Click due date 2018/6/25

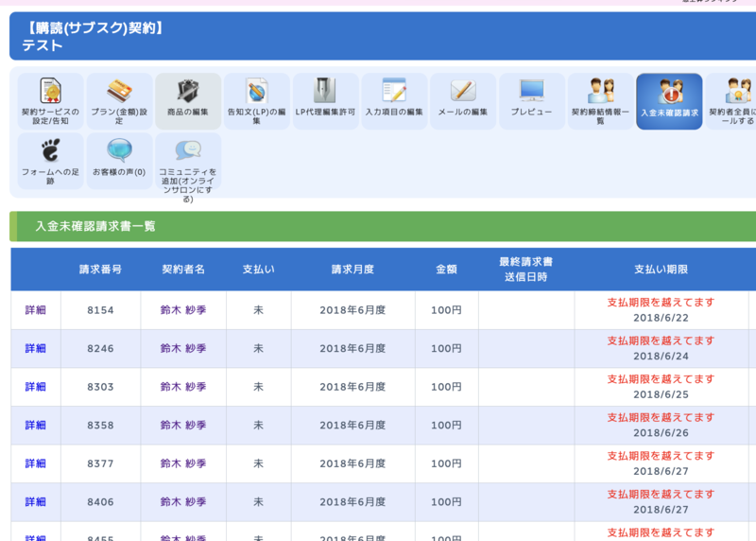click(x=661, y=394)
